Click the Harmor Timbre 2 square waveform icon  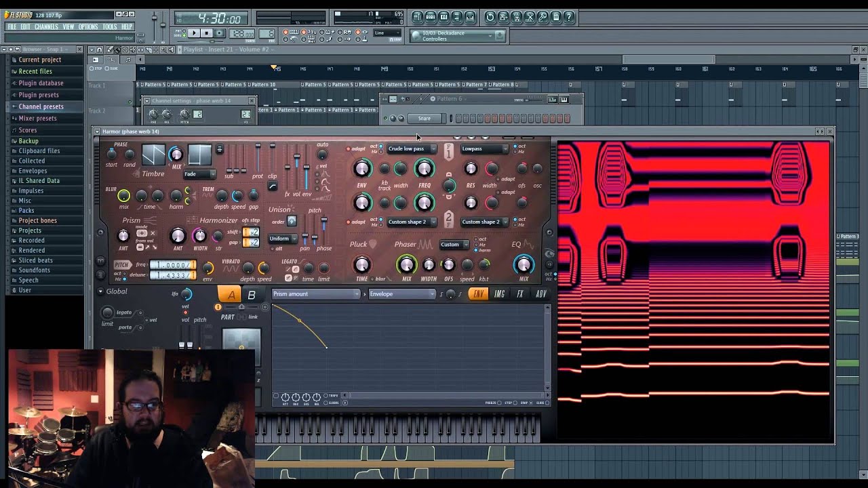199,155
